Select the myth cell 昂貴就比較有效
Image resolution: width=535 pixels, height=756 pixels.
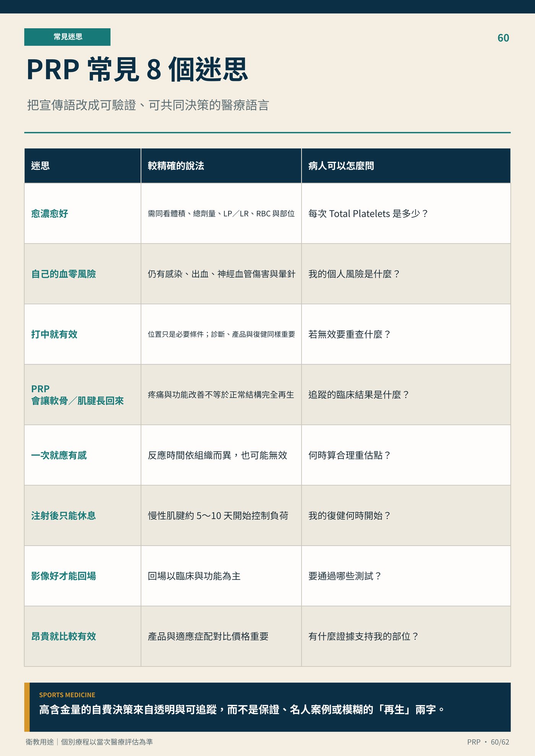pyautogui.click(x=83, y=636)
